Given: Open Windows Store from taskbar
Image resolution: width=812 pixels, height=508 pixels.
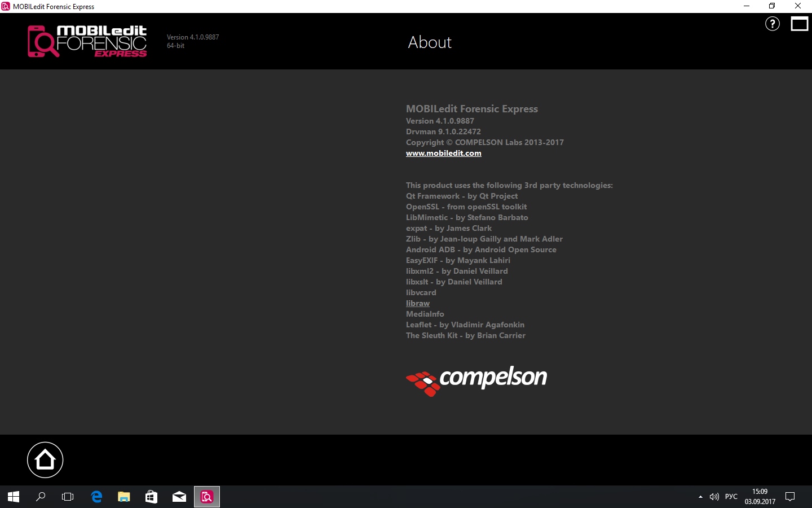Looking at the screenshot, I should tap(151, 497).
